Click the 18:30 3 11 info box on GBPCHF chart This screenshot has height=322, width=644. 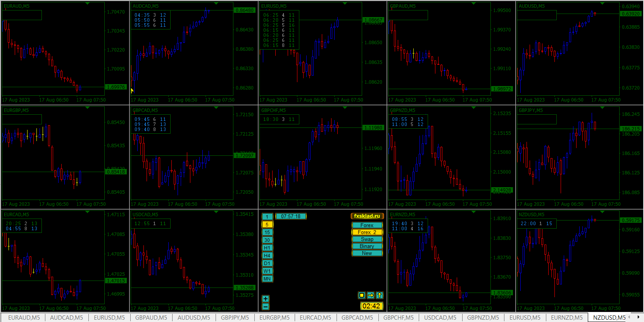pyautogui.click(x=279, y=119)
